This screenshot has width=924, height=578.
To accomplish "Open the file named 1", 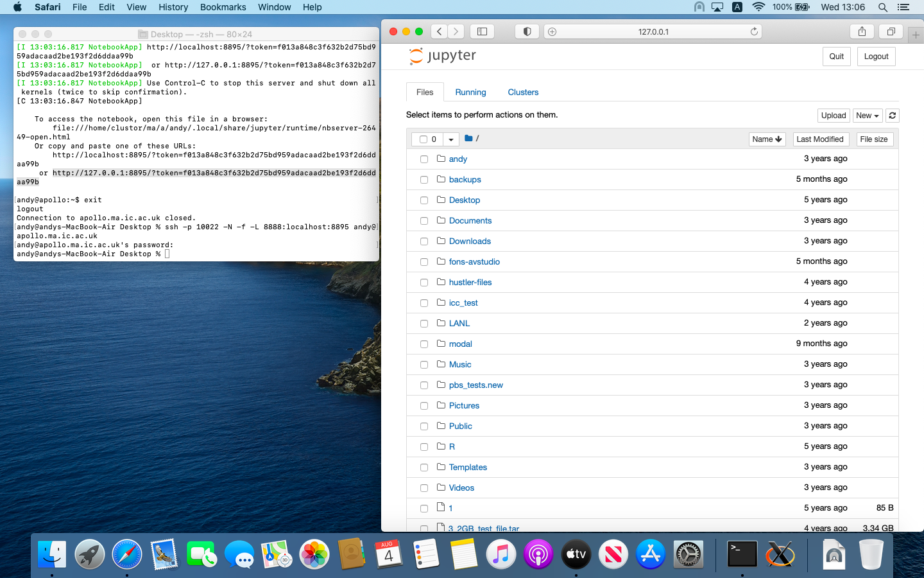I will coord(451,508).
